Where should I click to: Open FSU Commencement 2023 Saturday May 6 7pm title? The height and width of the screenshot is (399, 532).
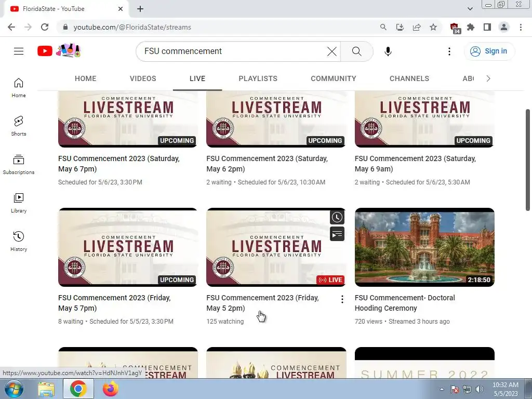[x=119, y=164]
